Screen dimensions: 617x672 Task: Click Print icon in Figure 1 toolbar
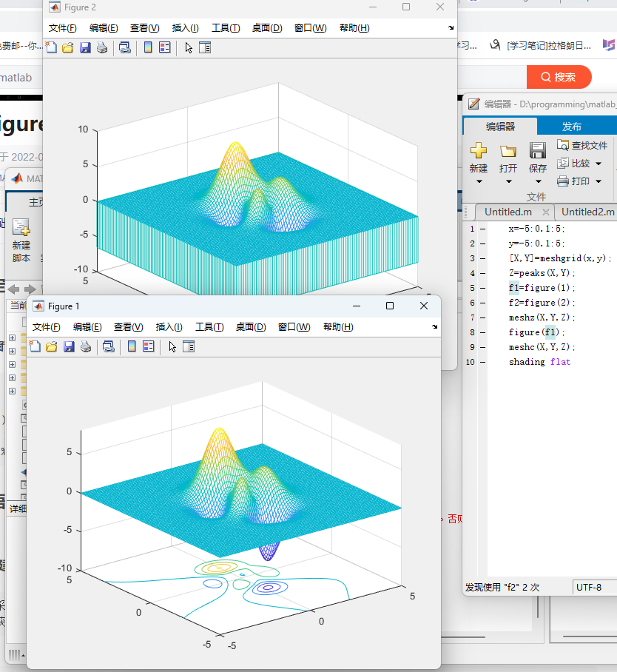[86, 346]
